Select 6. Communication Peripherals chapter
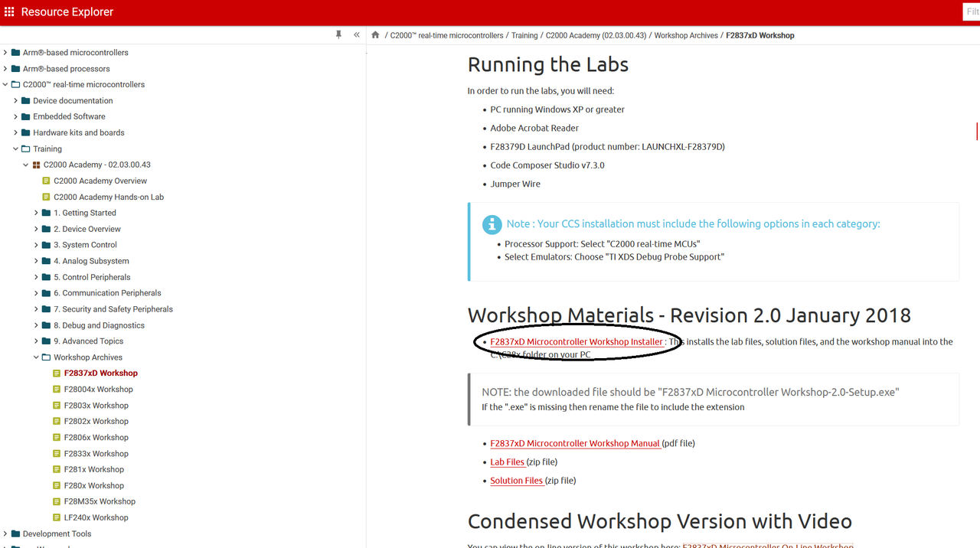 click(x=107, y=293)
